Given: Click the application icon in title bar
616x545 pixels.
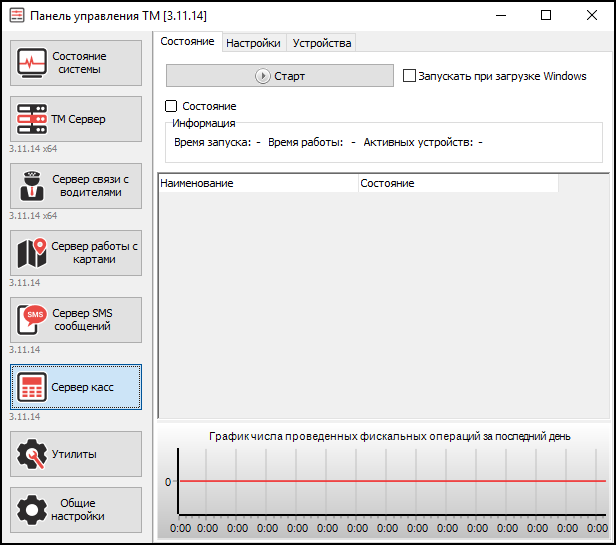Looking at the screenshot, I should point(14,15).
